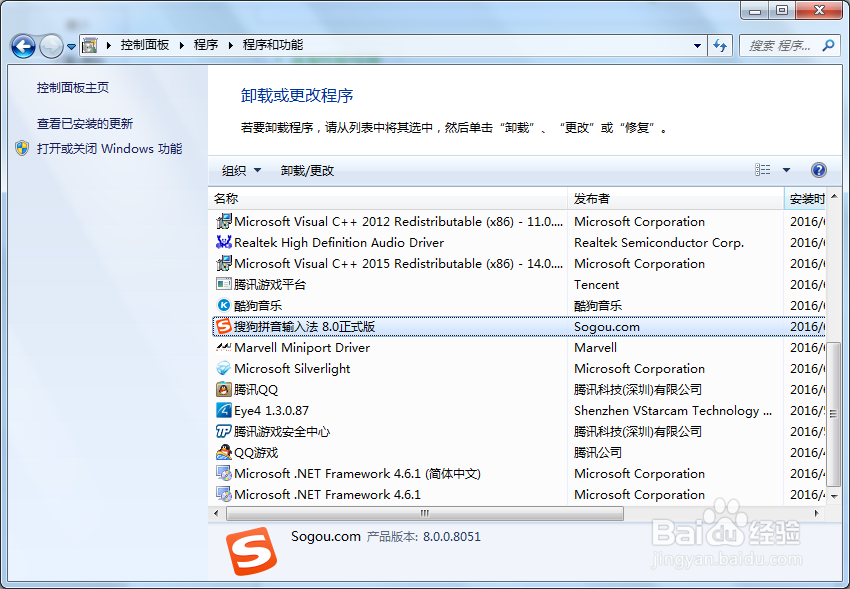Move the horizontal scrollbar thumb
This screenshot has width=850, height=589.
tap(424, 513)
